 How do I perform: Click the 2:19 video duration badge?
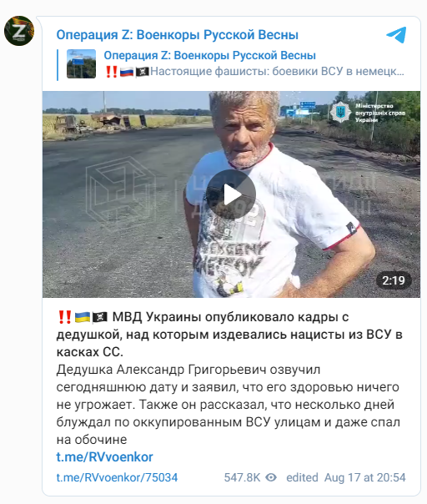tap(394, 280)
